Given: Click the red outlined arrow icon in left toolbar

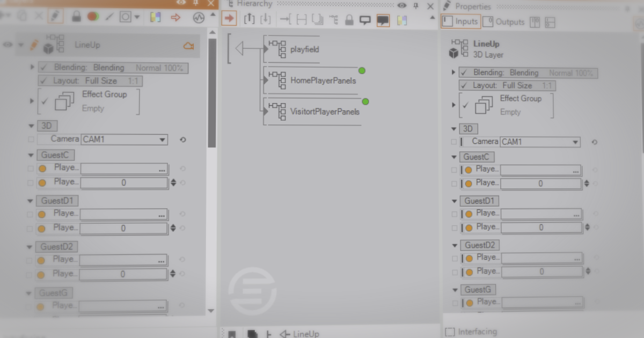Looking at the screenshot, I should pos(175,17).
